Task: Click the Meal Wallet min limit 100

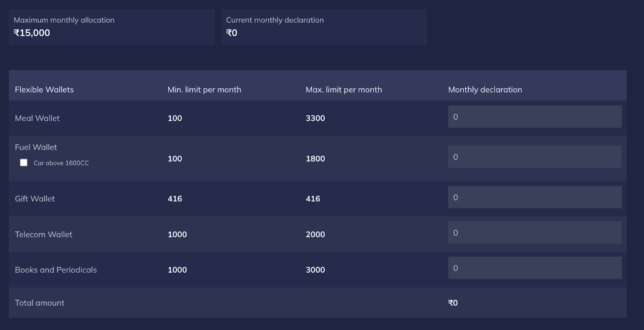Action: click(x=175, y=118)
